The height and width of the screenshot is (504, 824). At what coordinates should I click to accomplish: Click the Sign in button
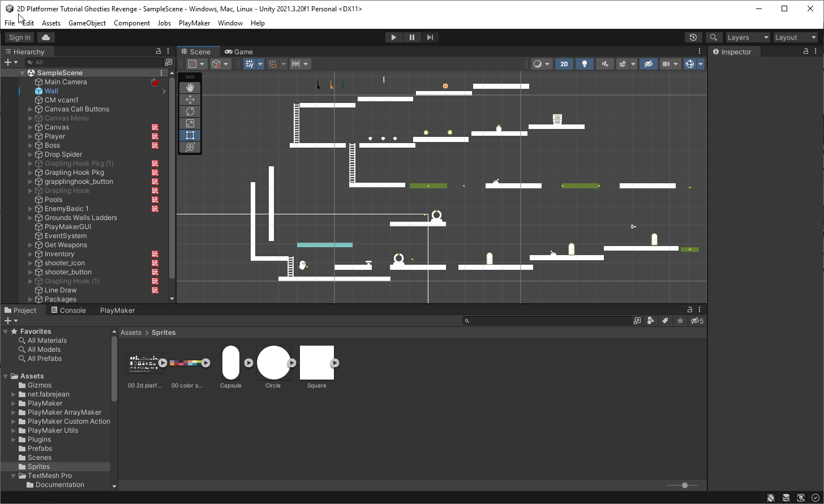(20, 37)
